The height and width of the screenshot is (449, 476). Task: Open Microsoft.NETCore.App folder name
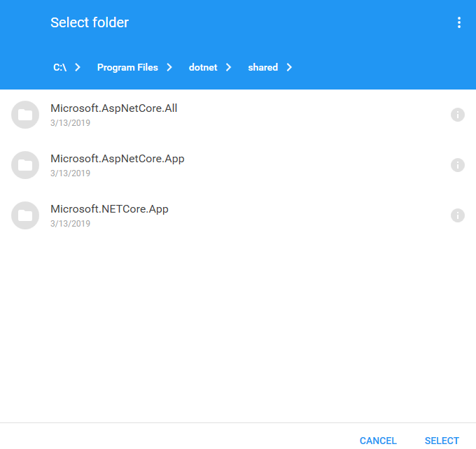109,209
